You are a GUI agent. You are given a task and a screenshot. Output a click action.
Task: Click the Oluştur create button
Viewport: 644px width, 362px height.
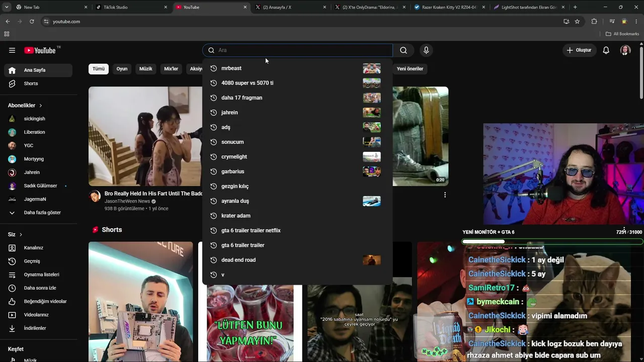coord(579,50)
